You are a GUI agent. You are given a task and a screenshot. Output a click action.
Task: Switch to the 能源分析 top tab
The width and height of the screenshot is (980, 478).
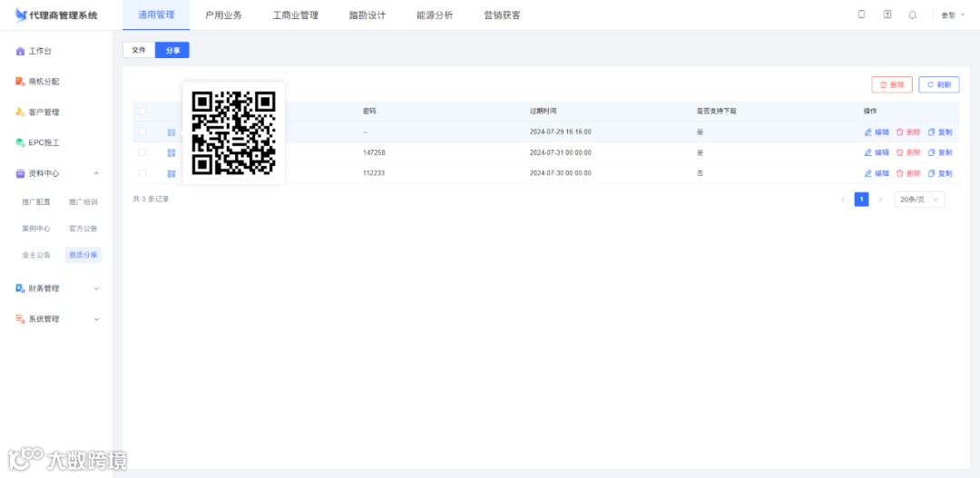435,15
